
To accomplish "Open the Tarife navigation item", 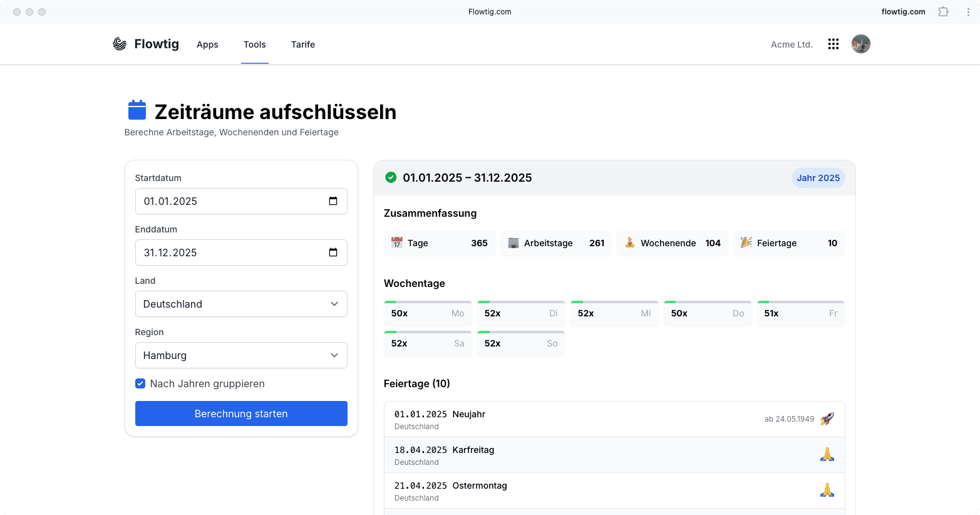I will coord(303,44).
